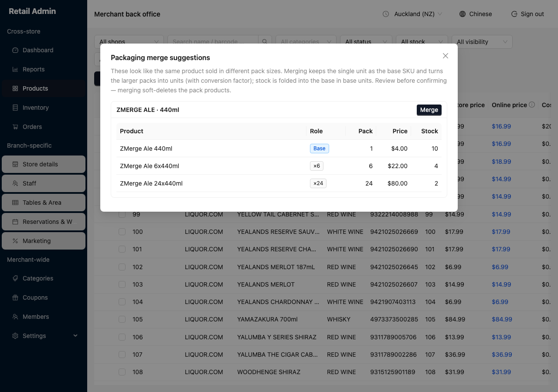Click the Members people icon
The height and width of the screenshot is (392, 558).
pyautogui.click(x=15, y=317)
